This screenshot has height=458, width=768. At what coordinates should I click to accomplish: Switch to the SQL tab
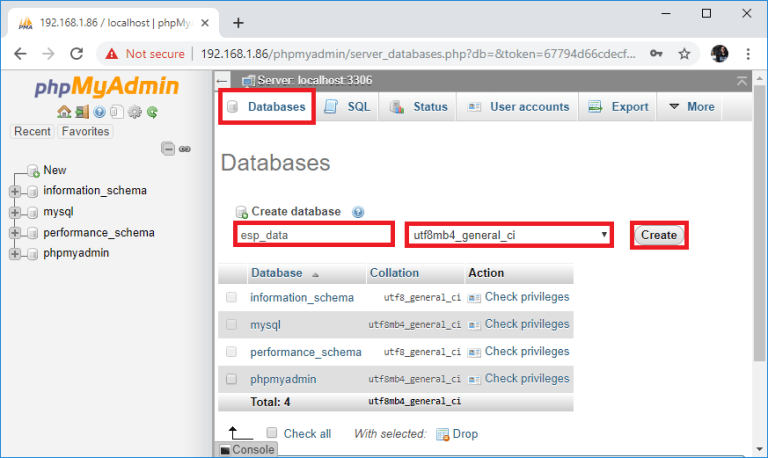[347, 107]
